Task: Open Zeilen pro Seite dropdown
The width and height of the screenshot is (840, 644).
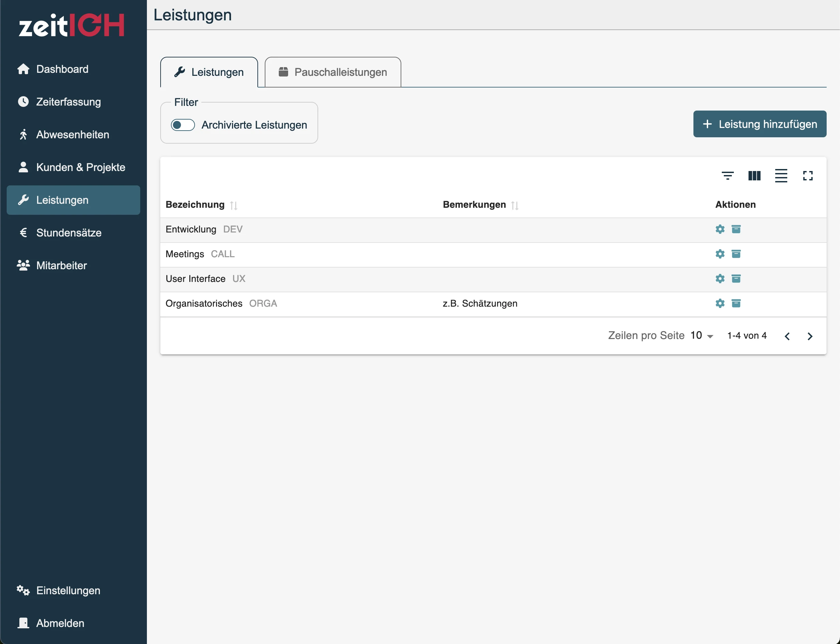Action: pos(702,336)
